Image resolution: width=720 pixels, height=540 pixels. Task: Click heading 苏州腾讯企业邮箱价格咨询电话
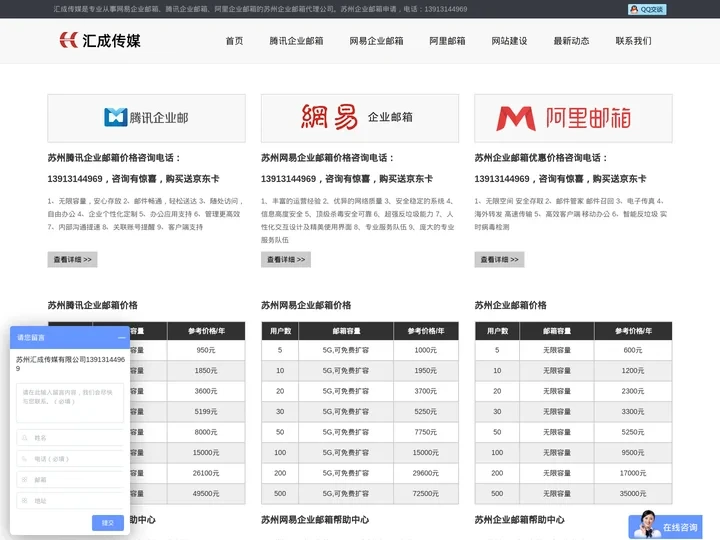click(x=114, y=158)
